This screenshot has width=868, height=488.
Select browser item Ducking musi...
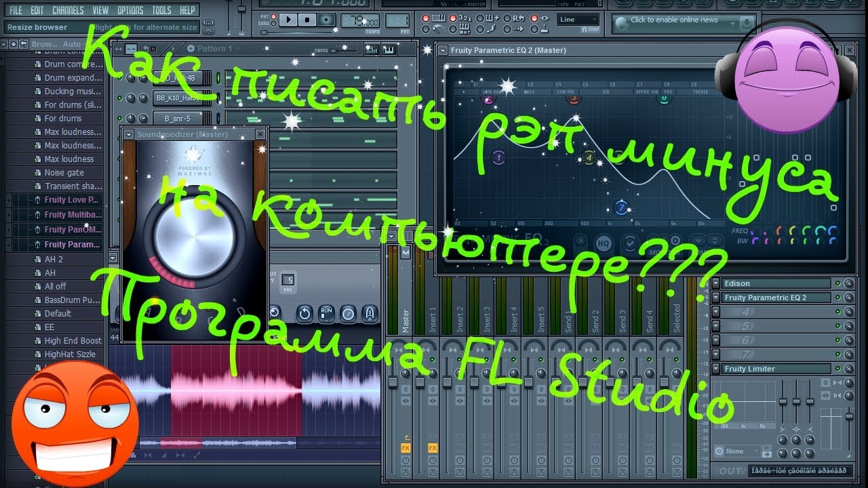tap(71, 91)
